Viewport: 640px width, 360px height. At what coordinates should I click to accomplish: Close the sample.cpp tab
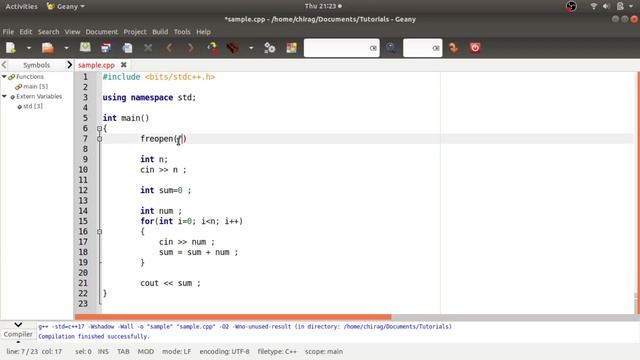124,65
